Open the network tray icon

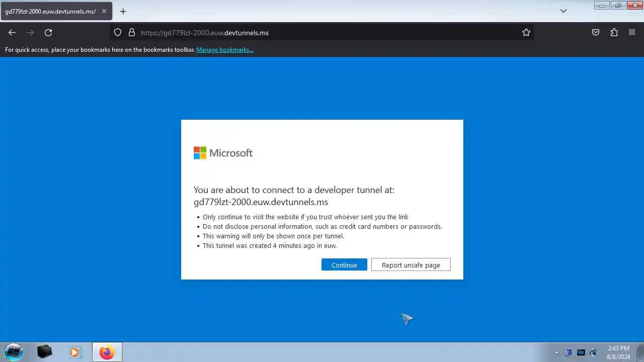click(x=581, y=352)
